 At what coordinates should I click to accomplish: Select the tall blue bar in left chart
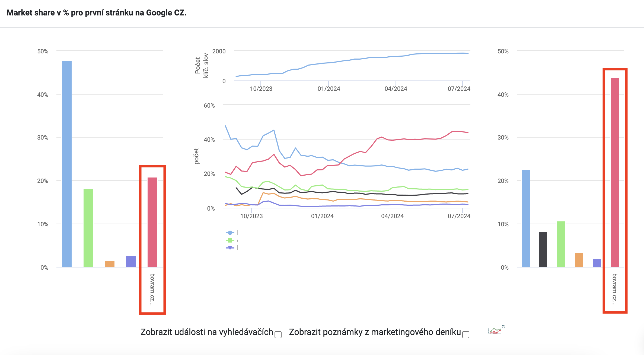(67, 164)
